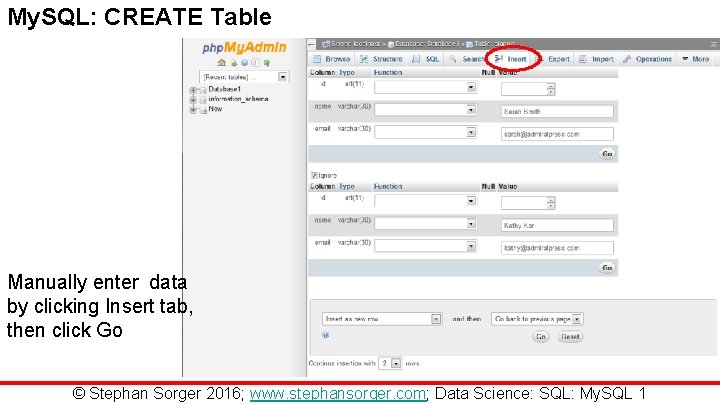Click the Import tab icon

tap(583, 59)
